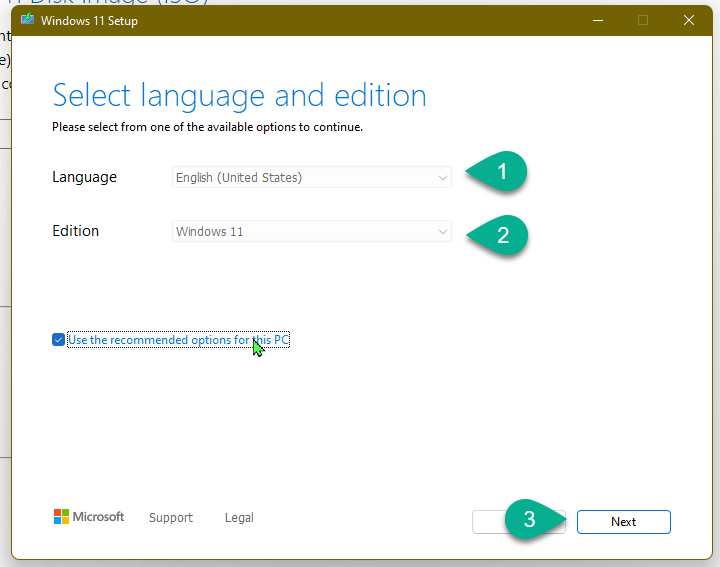Click the 'Language' field label
This screenshot has width=720, height=567.
[x=84, y=177]
